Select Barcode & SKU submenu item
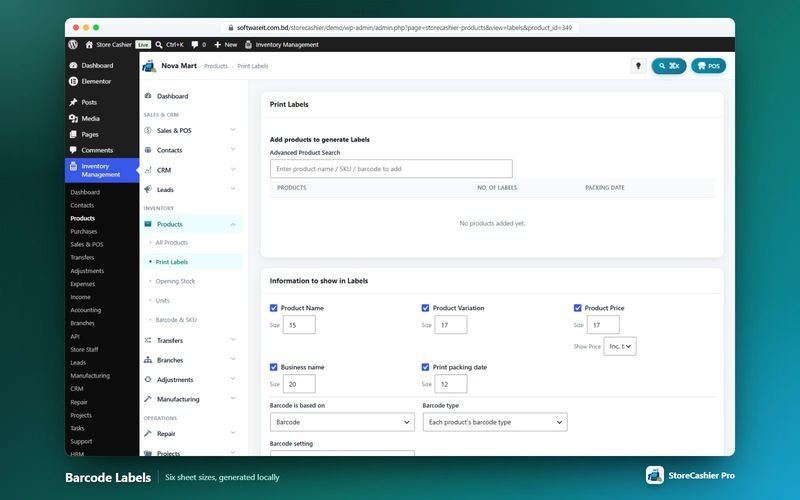This screenshot has height=500, width=800. [176, 320]
